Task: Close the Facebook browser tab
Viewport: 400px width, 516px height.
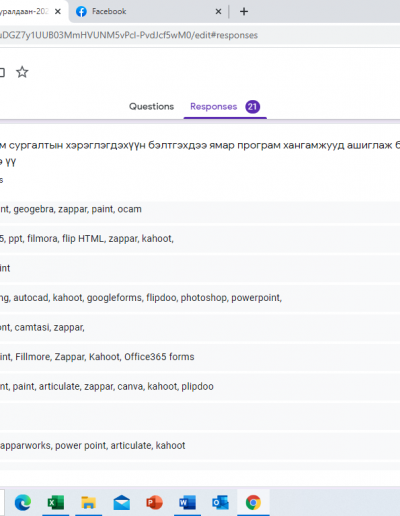Action: tap(218, 12)
